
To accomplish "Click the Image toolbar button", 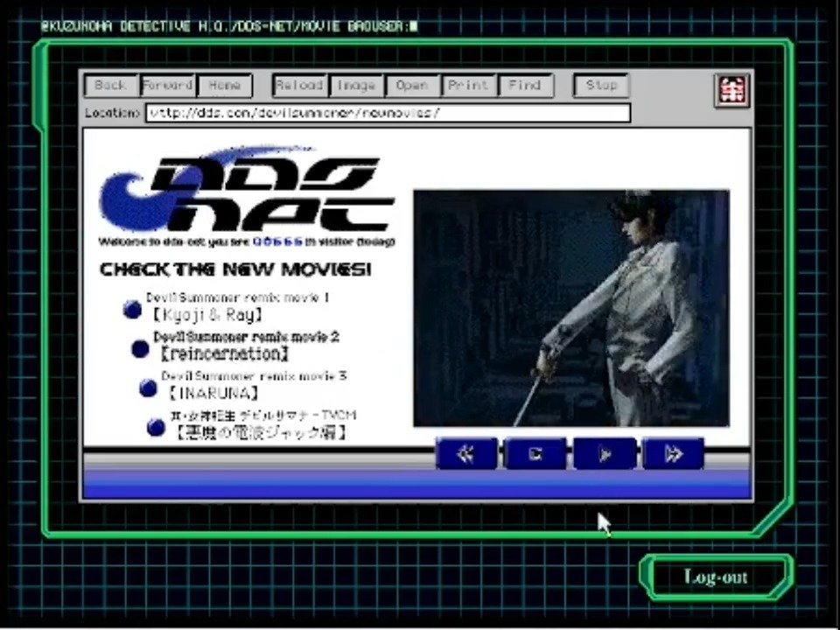I will (356, 86).
